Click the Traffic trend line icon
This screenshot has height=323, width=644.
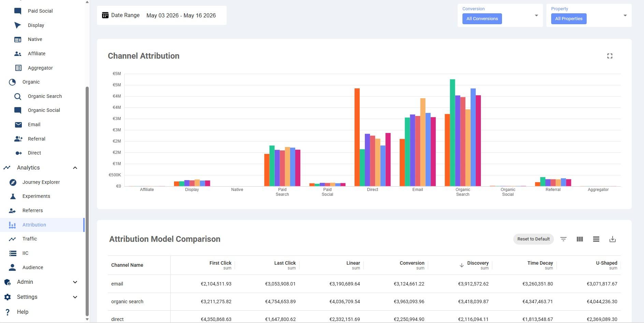tap(12, 239)
